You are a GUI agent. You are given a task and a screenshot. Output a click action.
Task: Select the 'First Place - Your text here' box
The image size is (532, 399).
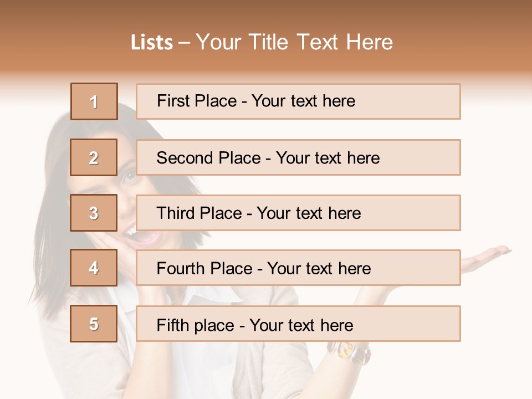[298, 101]
